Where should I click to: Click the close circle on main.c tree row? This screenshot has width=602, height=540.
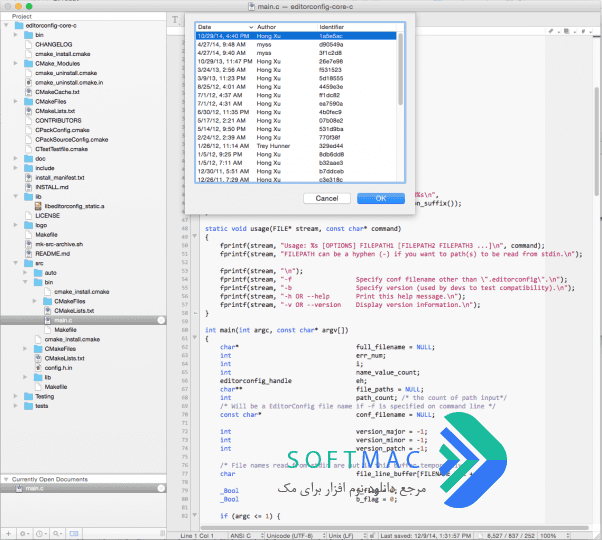point(161,320)
